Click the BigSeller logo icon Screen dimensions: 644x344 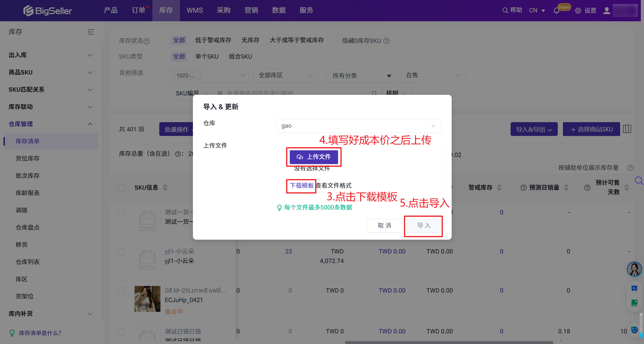tap(28, 11)
